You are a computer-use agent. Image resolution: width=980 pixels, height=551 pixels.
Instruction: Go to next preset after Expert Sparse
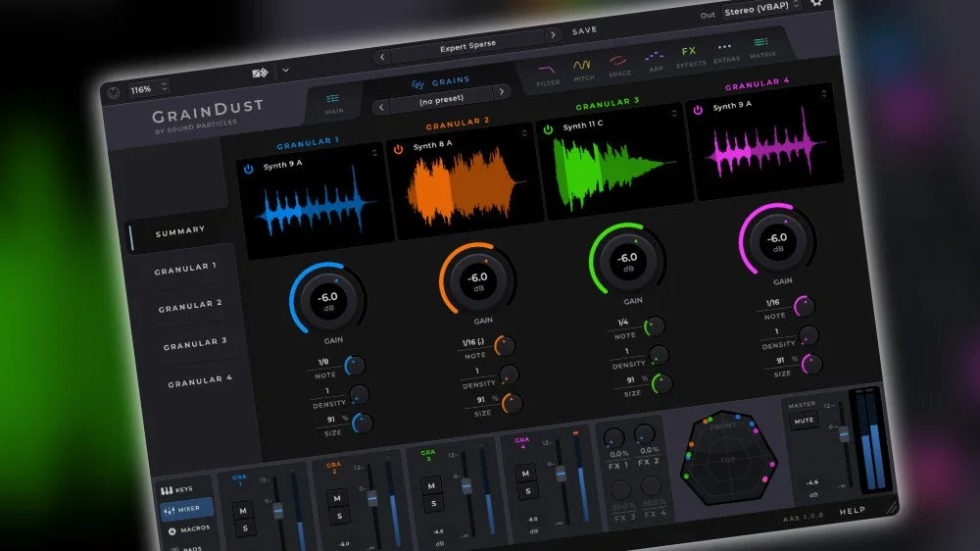553,35
